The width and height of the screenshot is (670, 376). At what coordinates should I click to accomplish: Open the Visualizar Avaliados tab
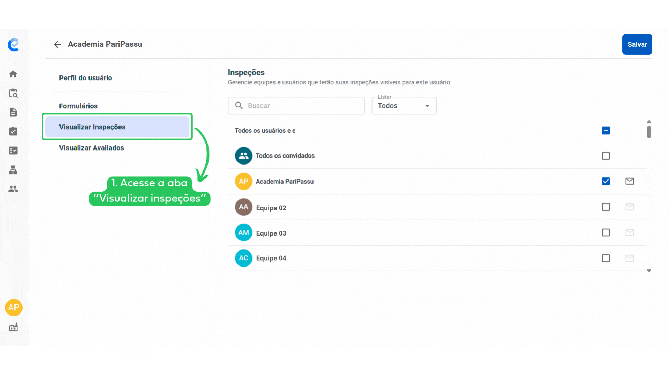click(x=91, y=148)
